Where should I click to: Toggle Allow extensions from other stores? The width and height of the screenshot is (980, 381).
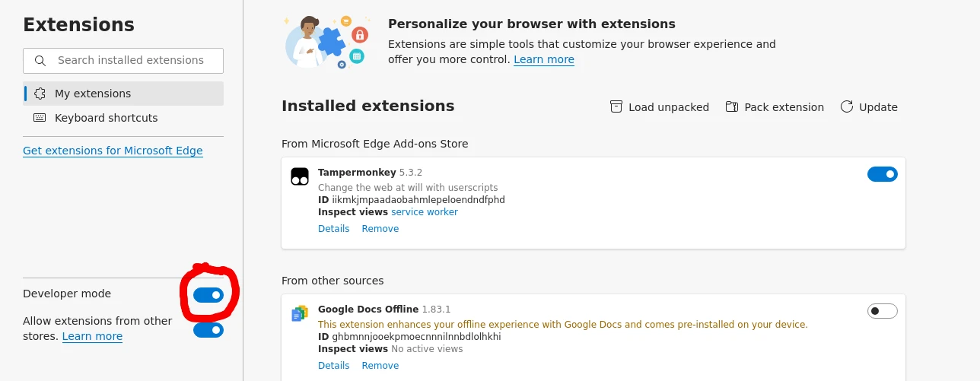[x=208, y=330]
